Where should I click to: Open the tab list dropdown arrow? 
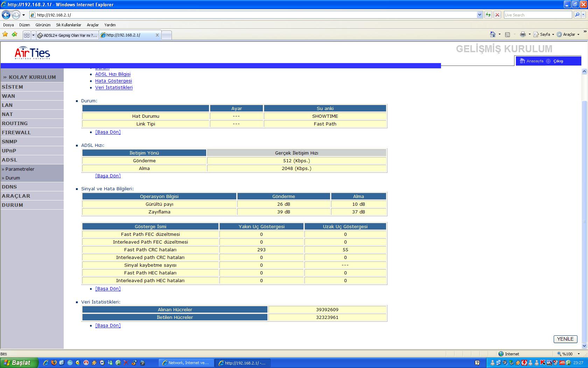(x=34, y=35)
